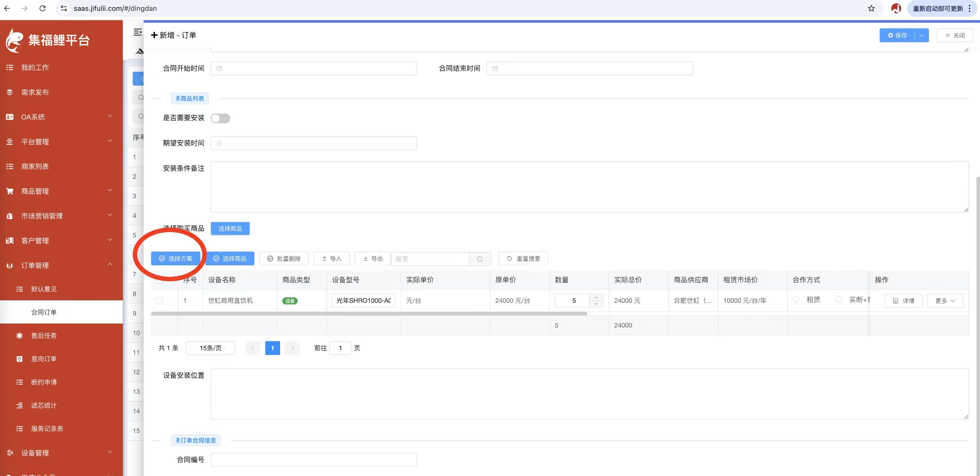The image size is (980, 476).
Task: Open 断约申请 in the sidebar
Action: tap(61, 382)
